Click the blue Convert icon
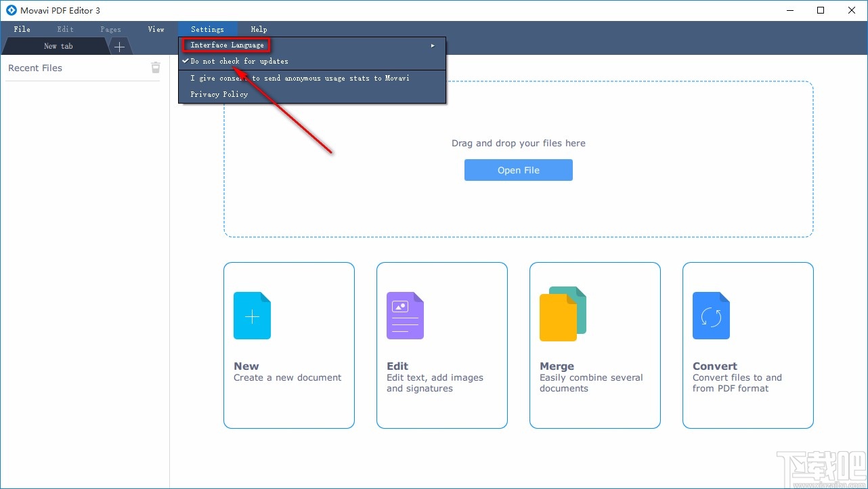 click(x=711, y=316)
